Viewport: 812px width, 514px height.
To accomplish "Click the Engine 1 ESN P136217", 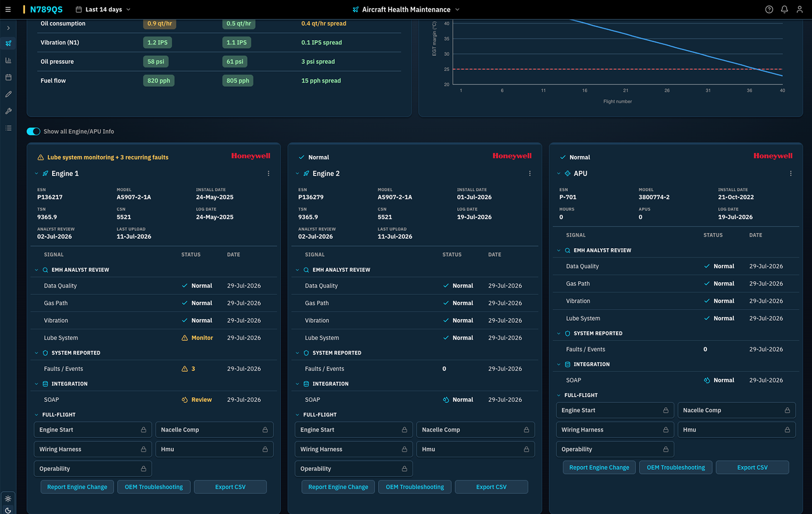I will tap(50, 197).
